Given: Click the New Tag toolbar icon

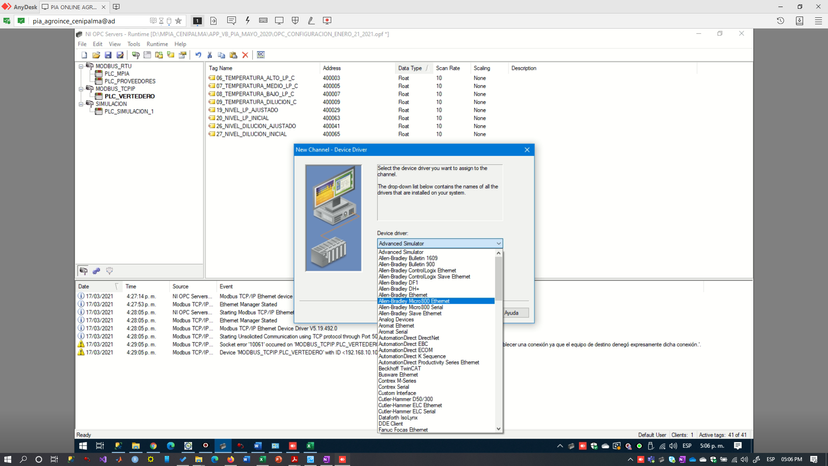Looking at the screenshot, I should [171, 55].
